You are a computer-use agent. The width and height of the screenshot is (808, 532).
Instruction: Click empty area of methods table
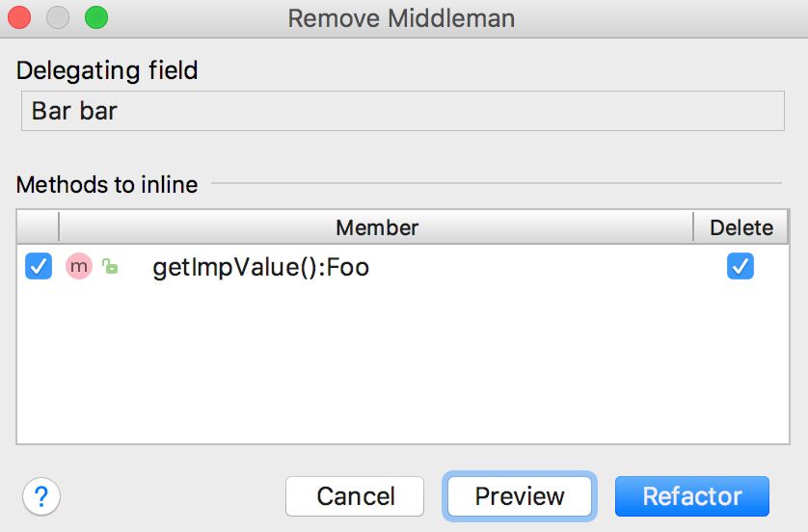[x=403, y=365]
